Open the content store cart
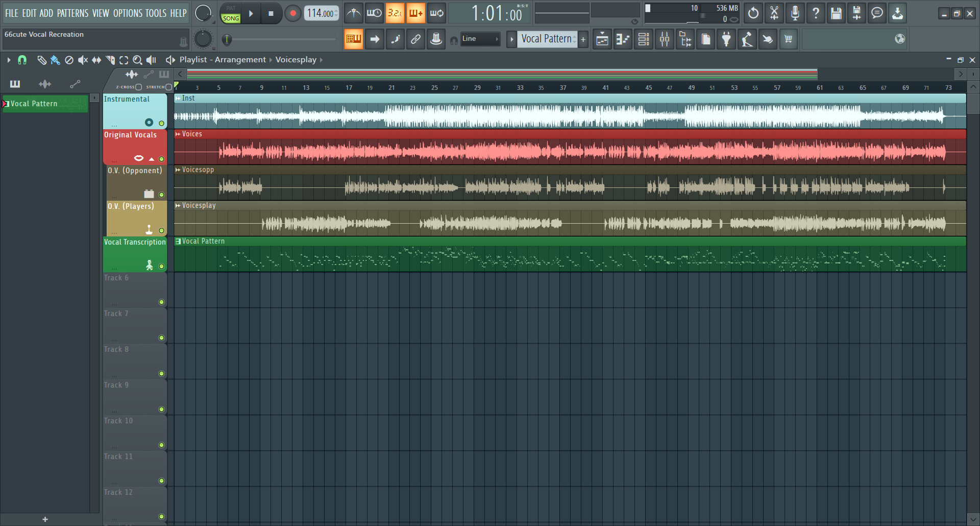 coord(788,39)
